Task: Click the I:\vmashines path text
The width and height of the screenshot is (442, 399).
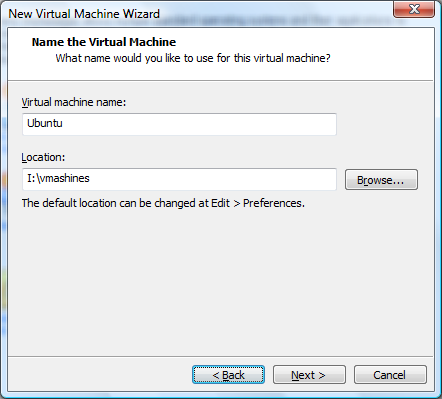Action: click(x=58, y=178)
